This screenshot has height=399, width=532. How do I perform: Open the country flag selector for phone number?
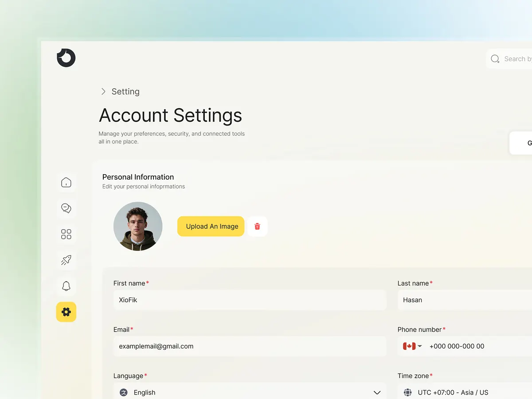[x=411, y=346]
